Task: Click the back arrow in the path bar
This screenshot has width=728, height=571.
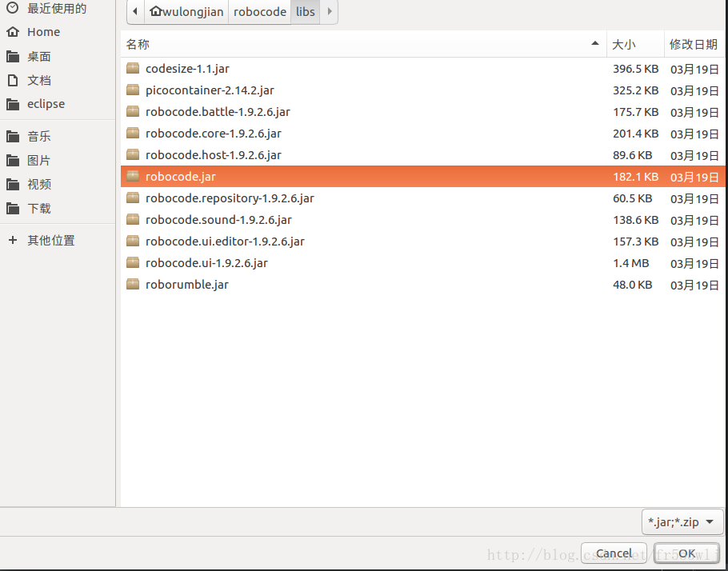Action: [135, 11]
